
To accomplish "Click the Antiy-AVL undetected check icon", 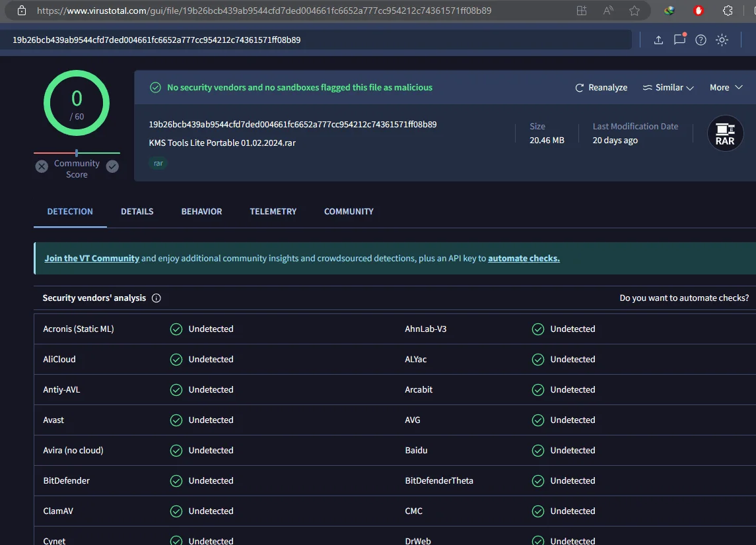I will (176, 390).
